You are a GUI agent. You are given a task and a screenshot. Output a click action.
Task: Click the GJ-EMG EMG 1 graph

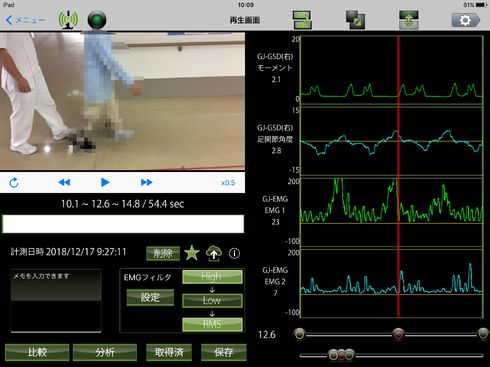[x=392, y=212]
